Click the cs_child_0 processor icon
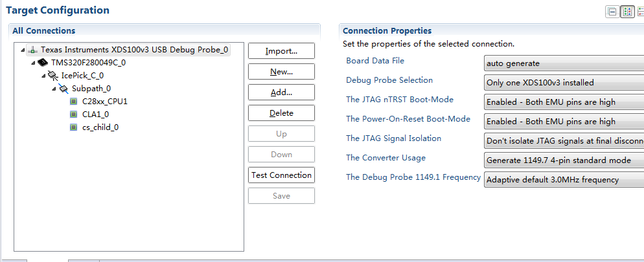Screen dimensions: 644x262 click(x=73, y=127)
